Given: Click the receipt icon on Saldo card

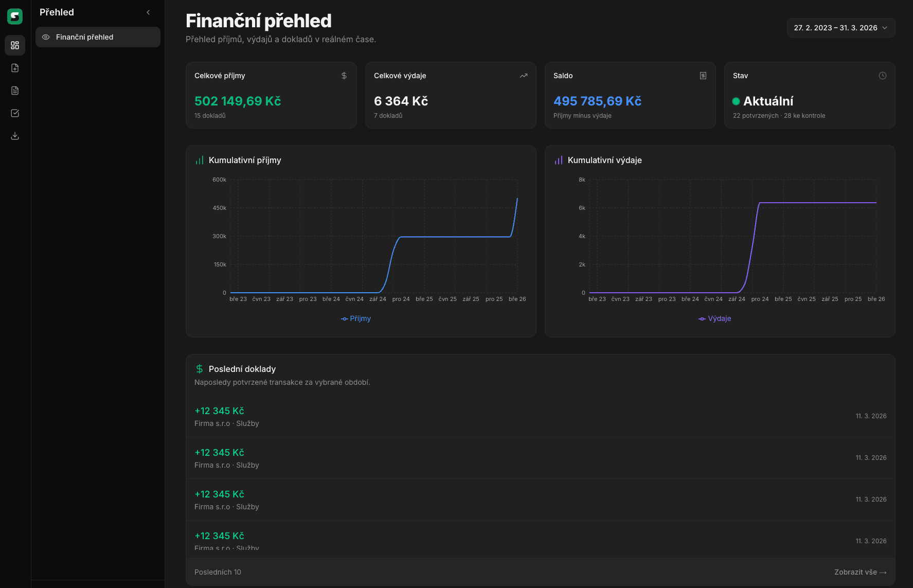Looking at the screenshot, I should coord(703,76).
